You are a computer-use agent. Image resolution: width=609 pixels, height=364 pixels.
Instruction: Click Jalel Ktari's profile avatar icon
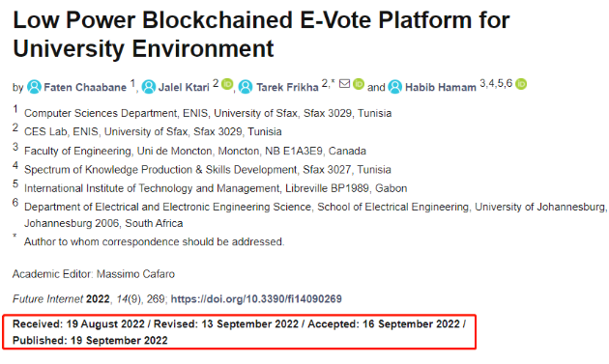[149, 87]
